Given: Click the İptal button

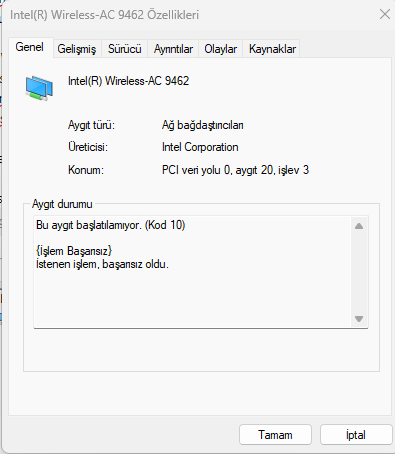Looking at the screenshot, I should pos(356,435).
